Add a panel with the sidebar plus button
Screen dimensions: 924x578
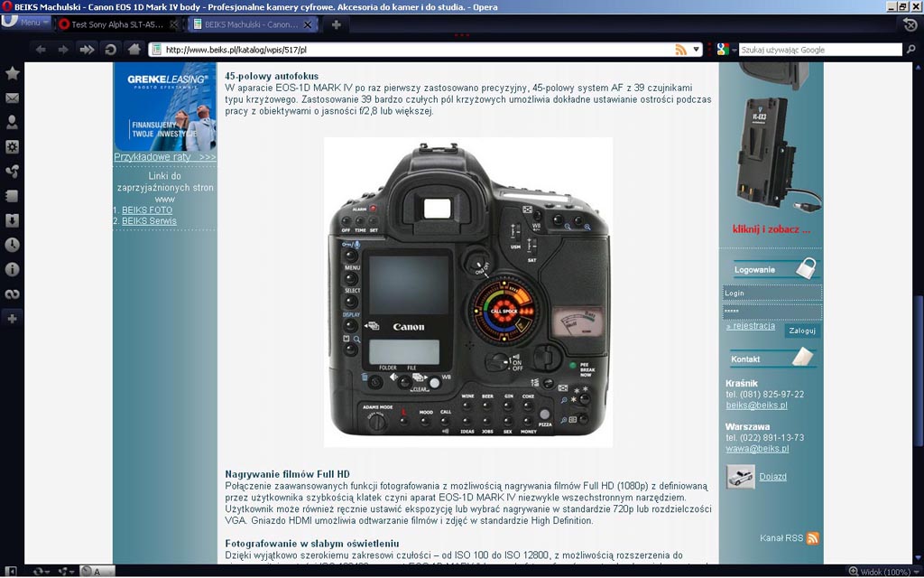(12, 319)
